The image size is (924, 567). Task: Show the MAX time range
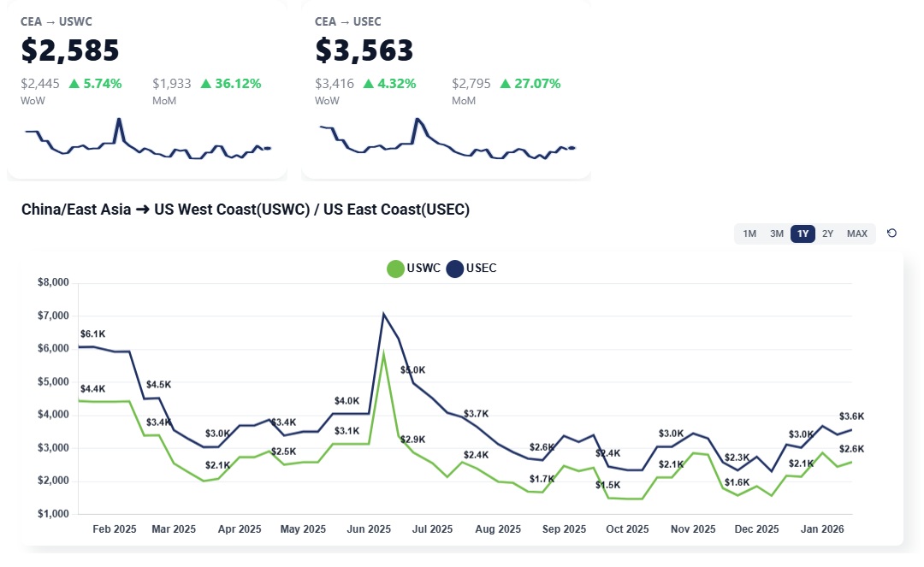coord(856,233)
